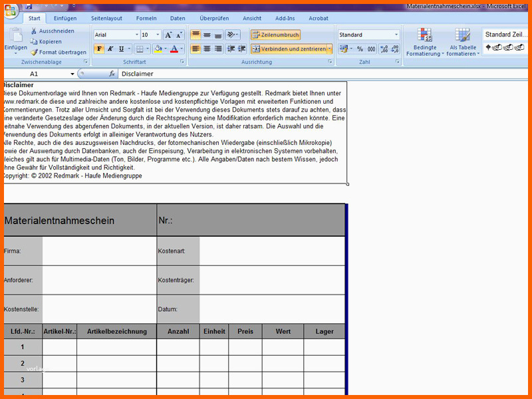Click Als Tabelle formatieren

tap(463, 41)
